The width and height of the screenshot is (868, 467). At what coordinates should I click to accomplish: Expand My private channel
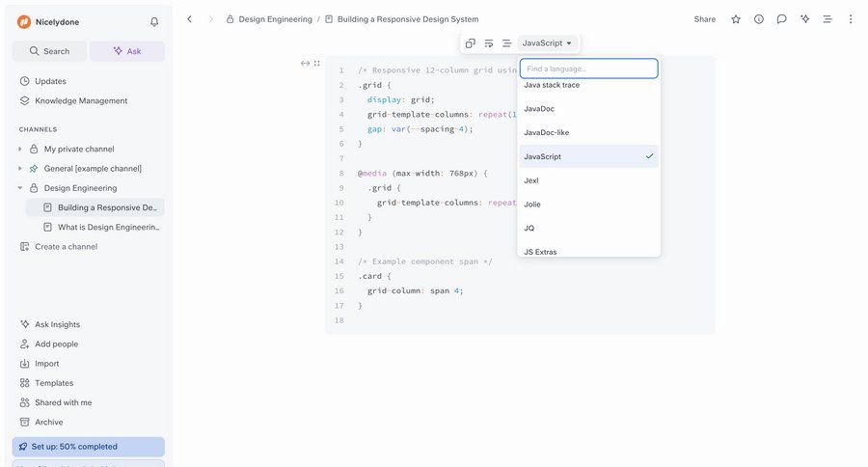(20, 150)
